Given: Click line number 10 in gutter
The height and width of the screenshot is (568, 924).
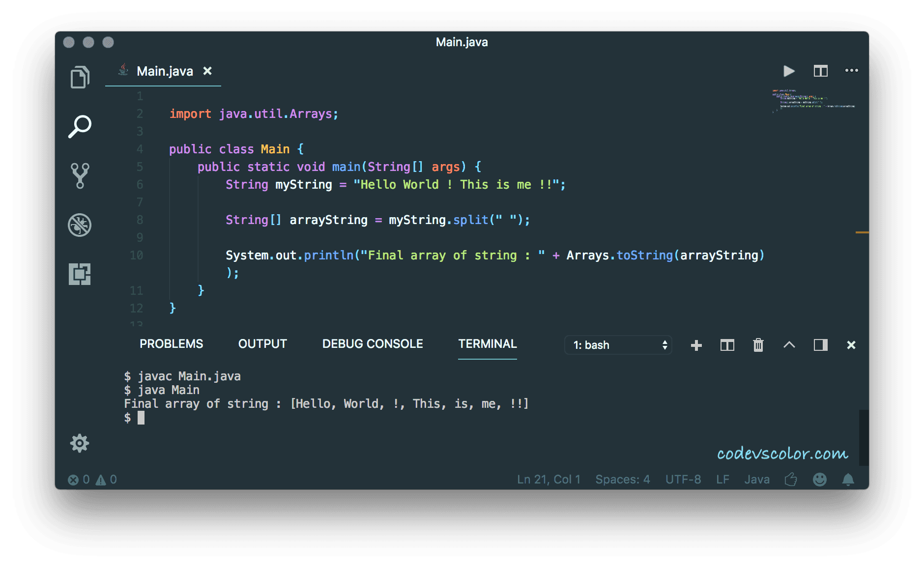Looking at the screenshot, I should click(137, 256).
